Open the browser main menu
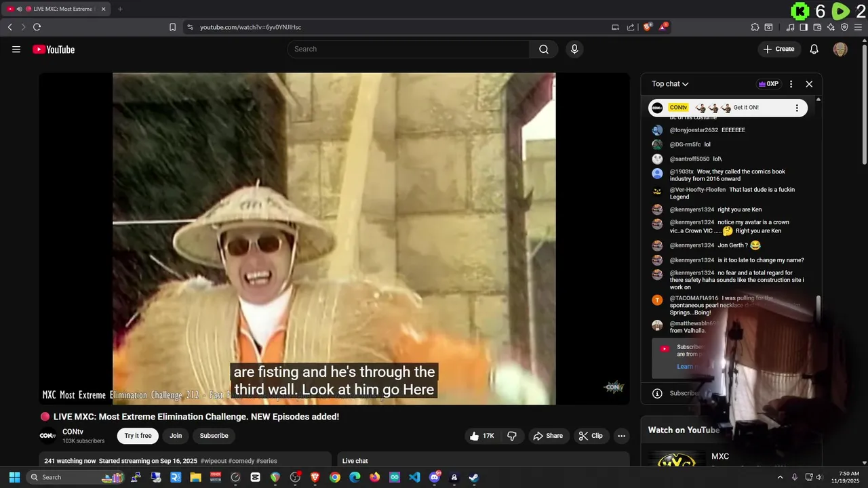 (x=859, y=27)
